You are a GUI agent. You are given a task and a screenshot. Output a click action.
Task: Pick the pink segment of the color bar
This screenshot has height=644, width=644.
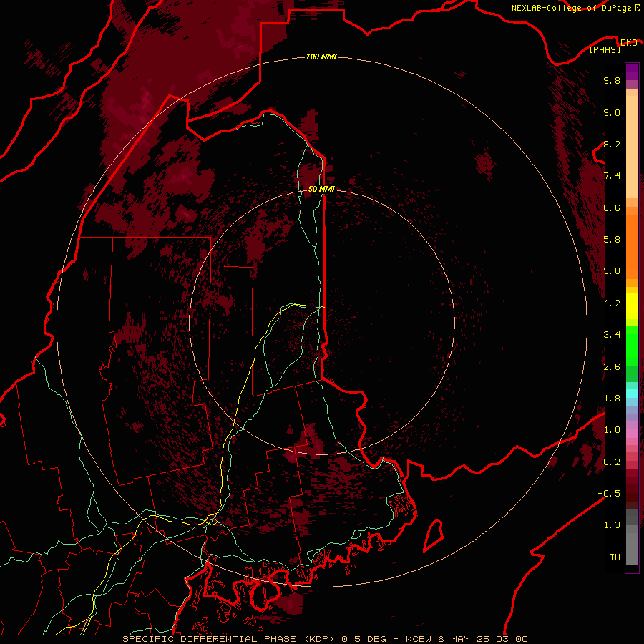(632, 434)
